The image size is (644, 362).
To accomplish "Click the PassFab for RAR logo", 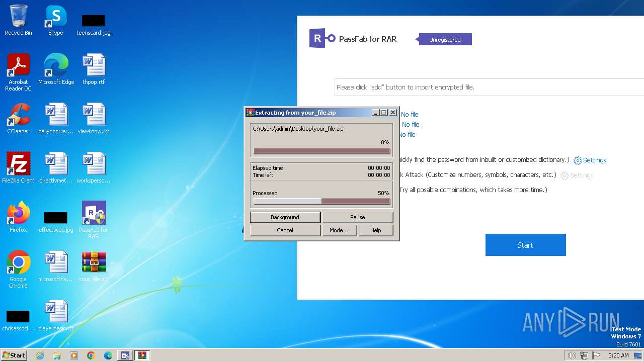I will 323,38.
